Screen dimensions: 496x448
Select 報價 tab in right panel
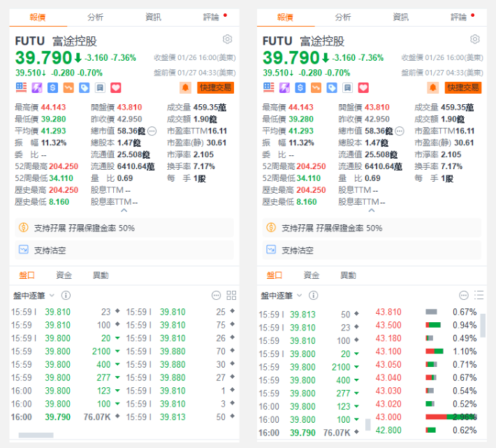point(285,17)
